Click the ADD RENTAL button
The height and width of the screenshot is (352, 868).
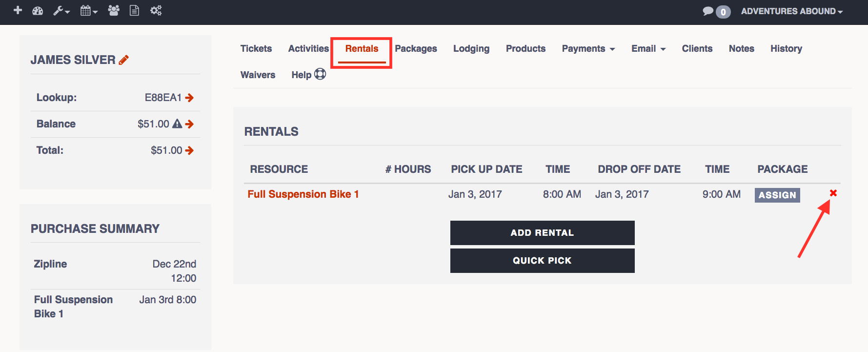point(542,232)
